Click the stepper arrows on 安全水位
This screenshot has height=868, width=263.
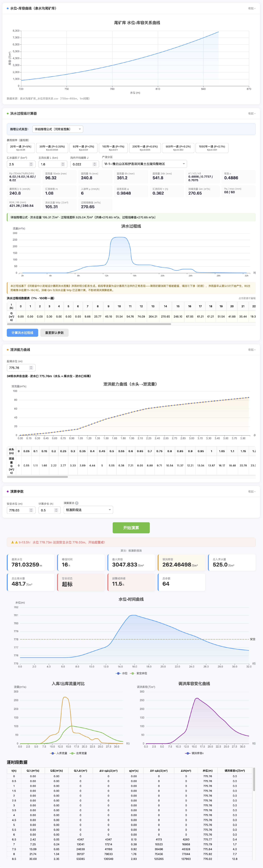point(31,510)
